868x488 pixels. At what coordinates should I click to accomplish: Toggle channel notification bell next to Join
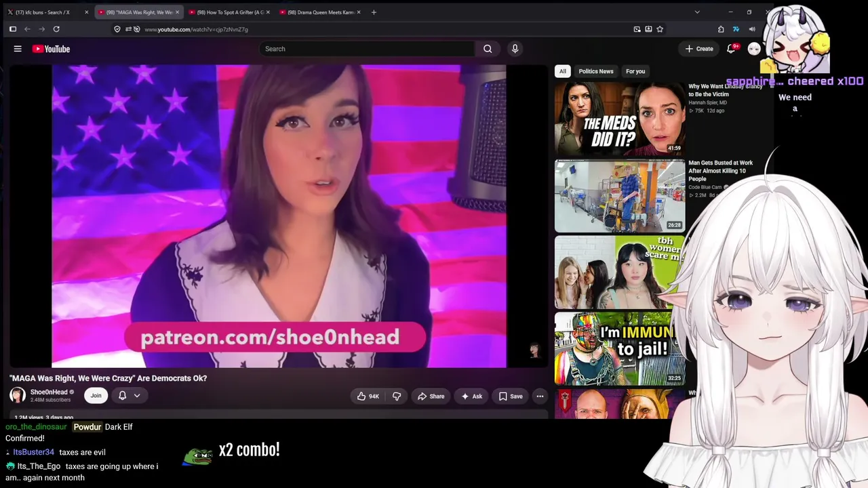[122, 396]
